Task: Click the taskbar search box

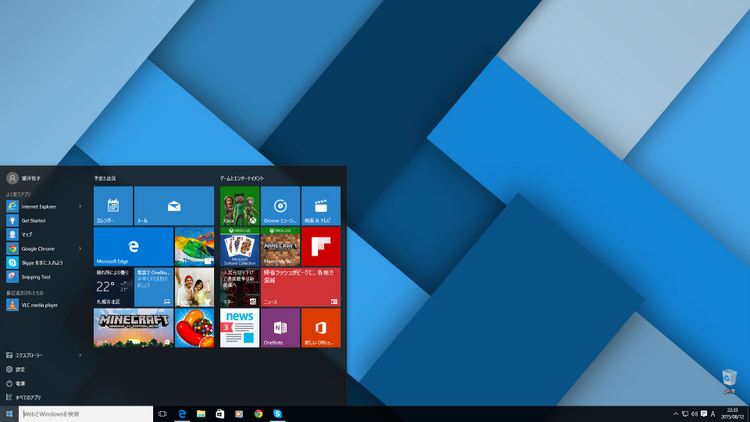Action: (x=86, y=414)
